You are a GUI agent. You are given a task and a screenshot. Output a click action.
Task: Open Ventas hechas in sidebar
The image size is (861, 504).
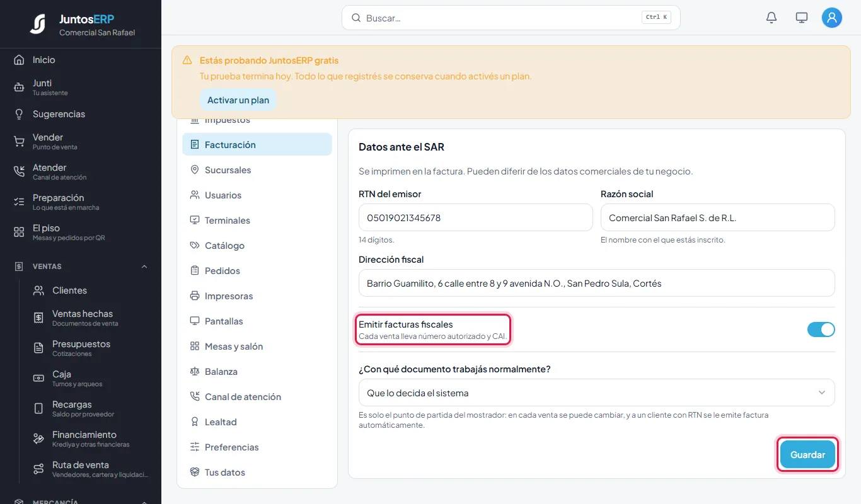click(90, 318)
